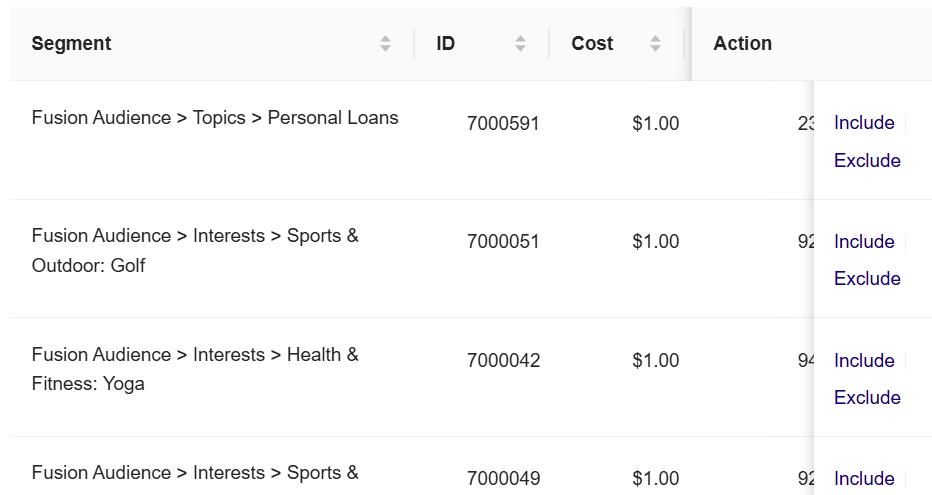Select the Health & Fitness Yoga row text

195,369
